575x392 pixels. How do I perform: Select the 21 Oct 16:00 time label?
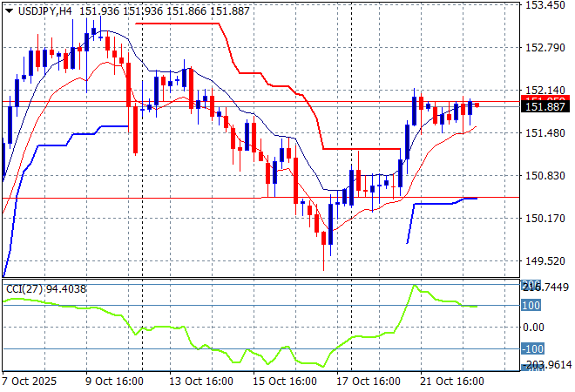pyautogui.click(x=452, y=382)
